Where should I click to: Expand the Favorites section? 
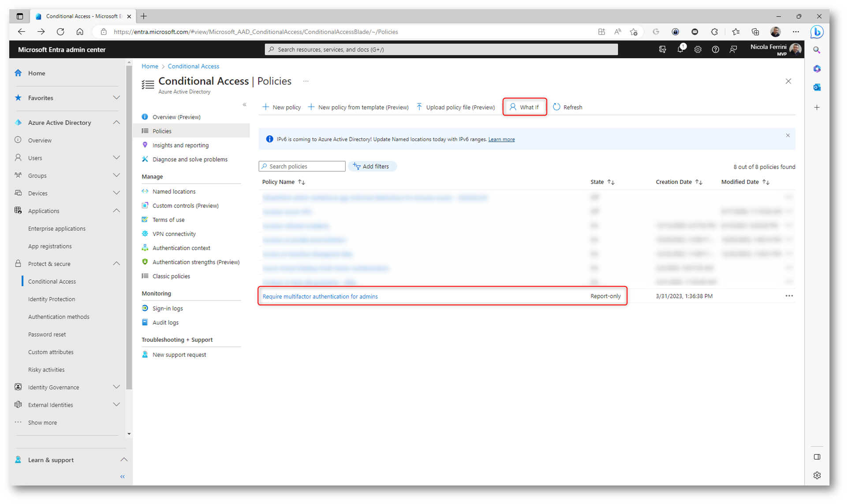[x=116, y=98]
